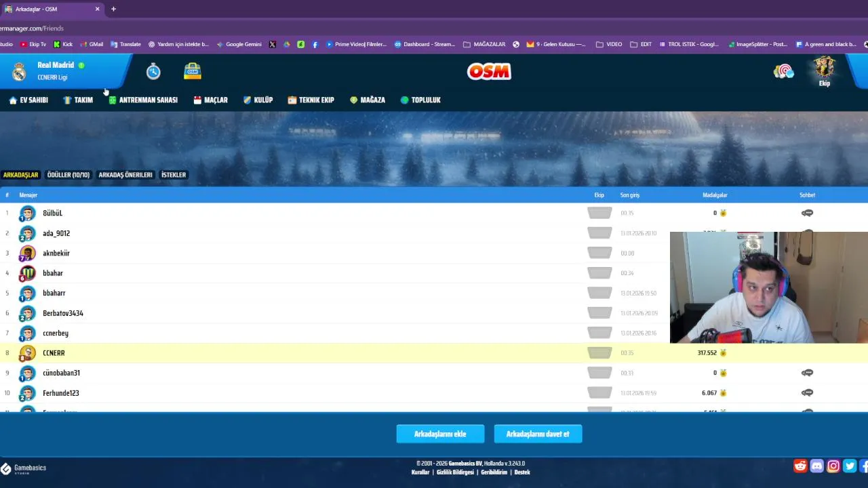This screenshot has height=488, width=868.
Task: Open the Instagram social icon
Action: (x=833, y=466)
